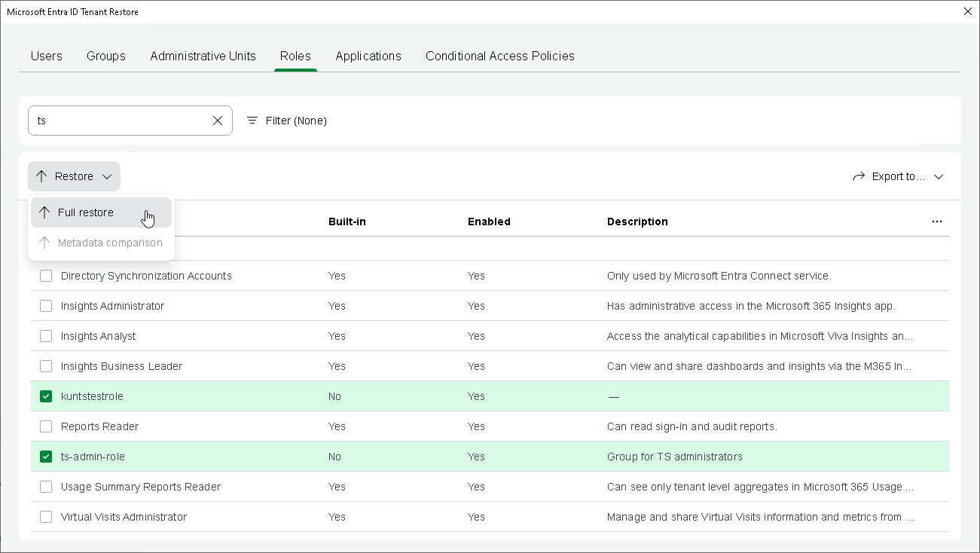Tick the Reports Reader checkbox
The height and width of the screenshot is (553, 980).
pyautogui.click(x=46, y=426)
